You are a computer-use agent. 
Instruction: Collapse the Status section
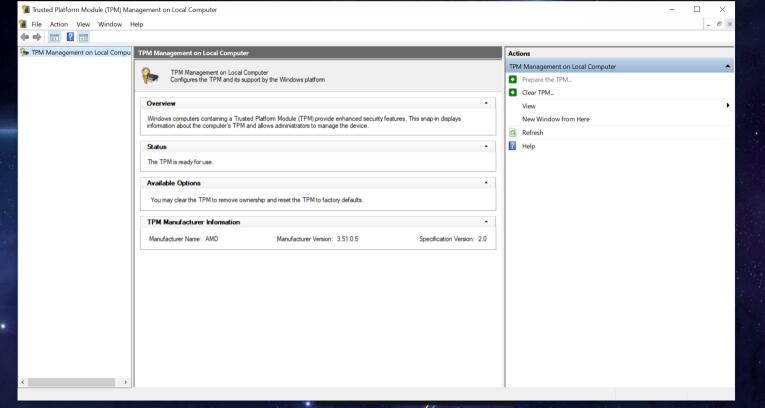(x=486, y=146)
